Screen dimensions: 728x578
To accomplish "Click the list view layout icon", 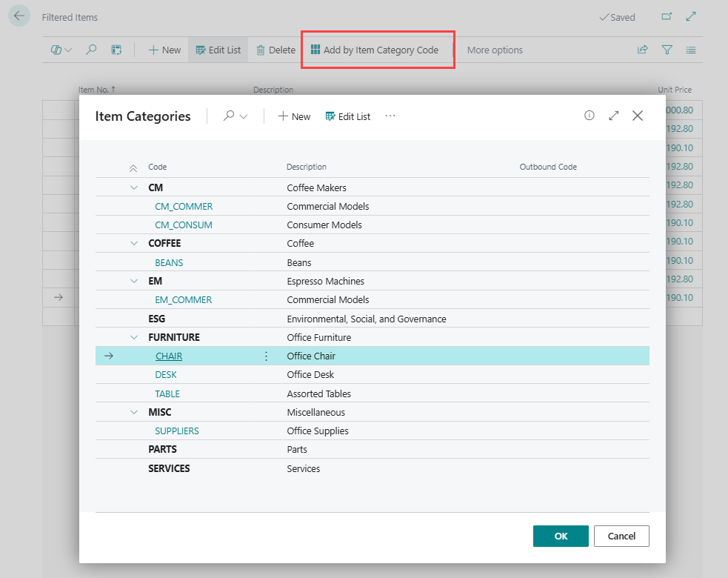I will [x=691, y=50].
